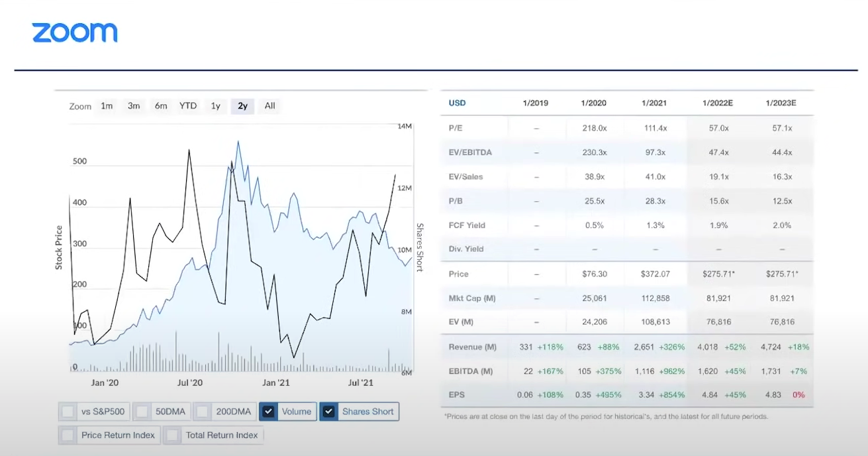868x456 pixels.
Task: Toggle the 50DMA checkbox
Action: 142,412
